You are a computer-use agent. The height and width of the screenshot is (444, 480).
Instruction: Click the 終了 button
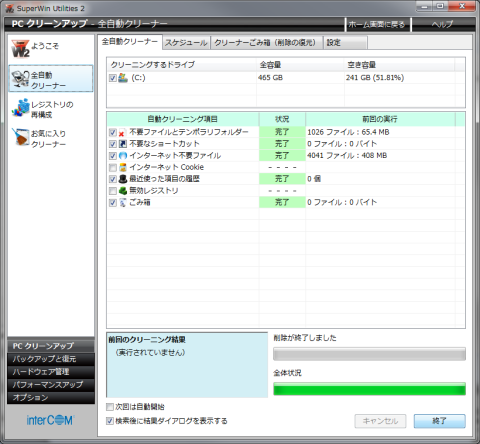440,421
